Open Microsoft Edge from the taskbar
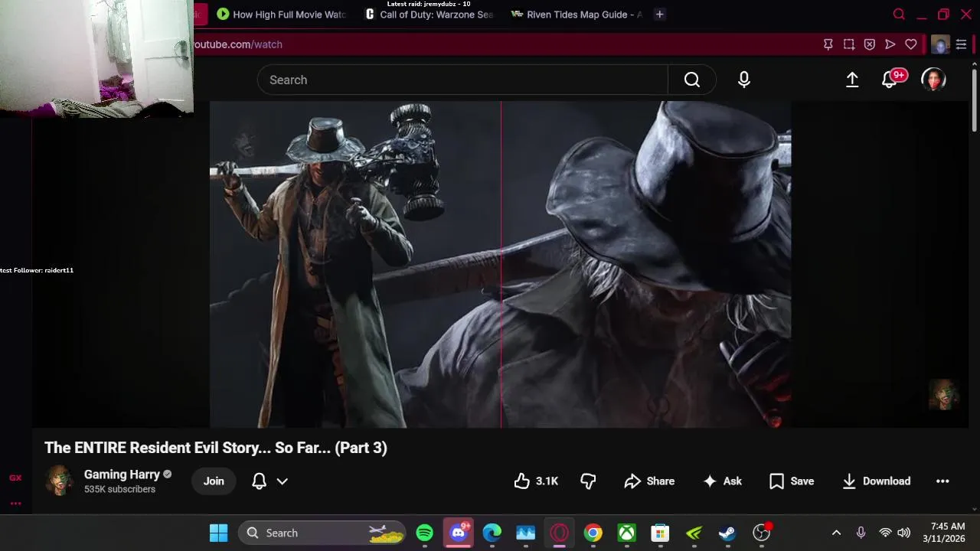 (492, 533)
